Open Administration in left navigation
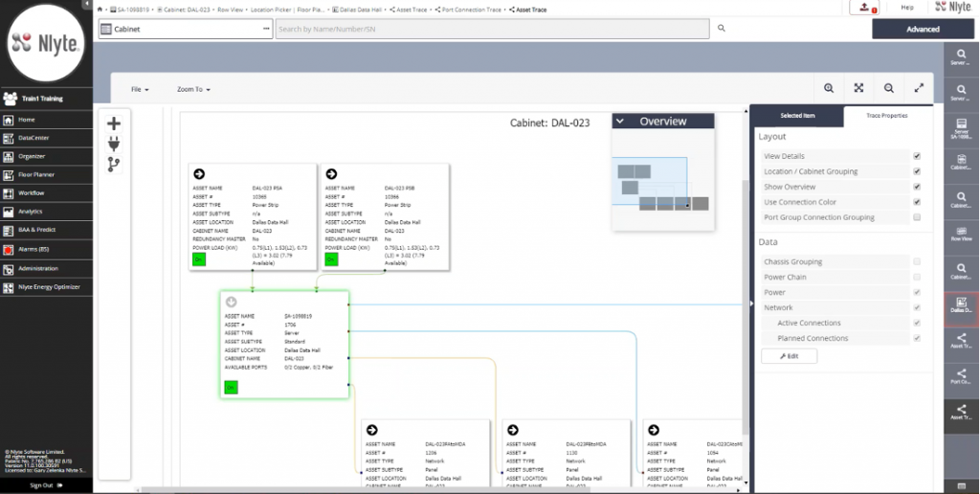The image size is (980, 494). pos(46,268)
